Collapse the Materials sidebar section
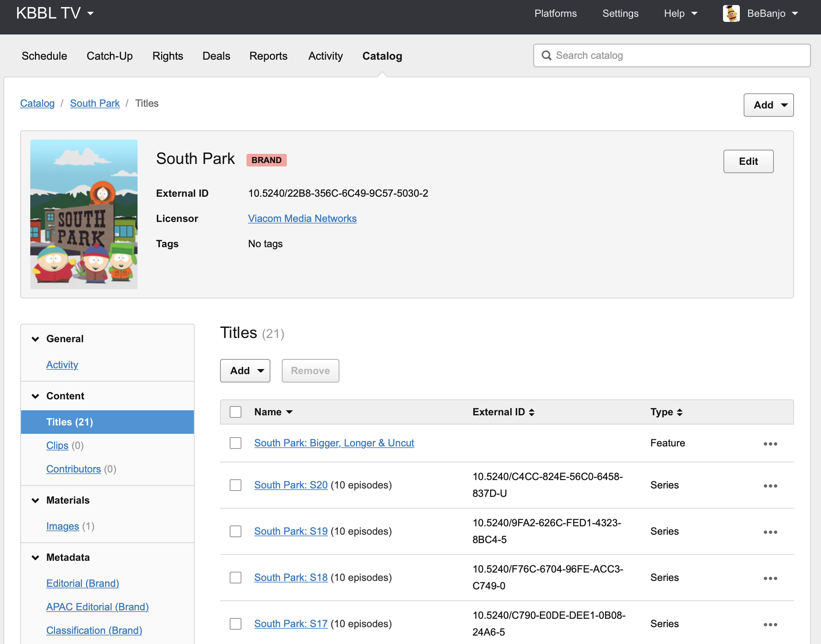This screenshot has height=644, width=821. (x=36, y=500)
